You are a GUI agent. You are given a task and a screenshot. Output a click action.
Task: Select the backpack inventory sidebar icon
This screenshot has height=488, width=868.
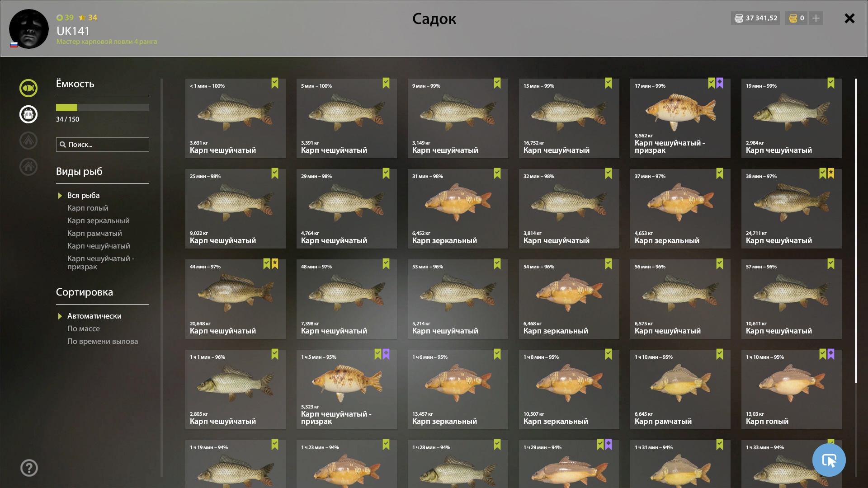(x=28, y=114)
